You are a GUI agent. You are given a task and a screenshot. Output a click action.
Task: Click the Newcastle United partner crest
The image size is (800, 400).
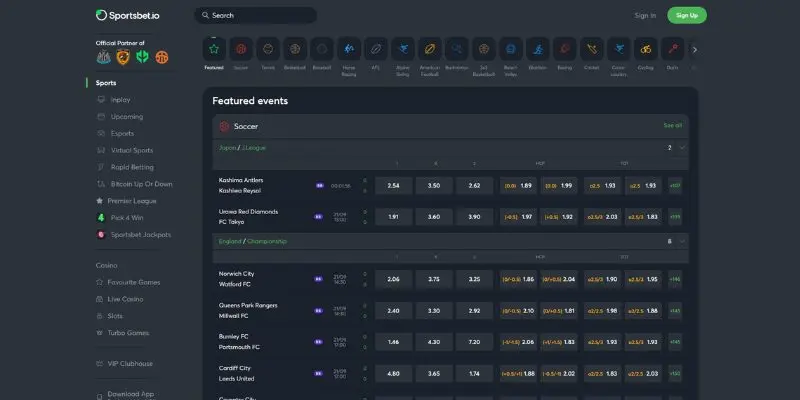[104, 57]
